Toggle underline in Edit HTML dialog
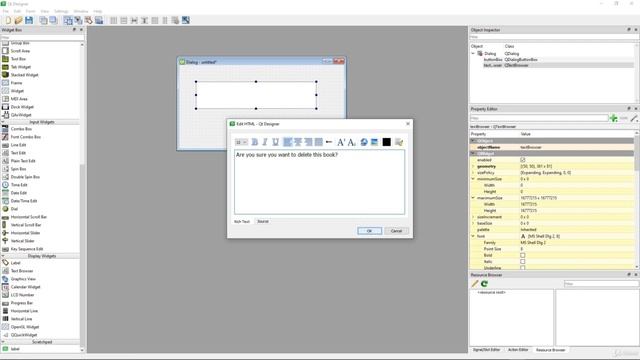 (276, 142)
